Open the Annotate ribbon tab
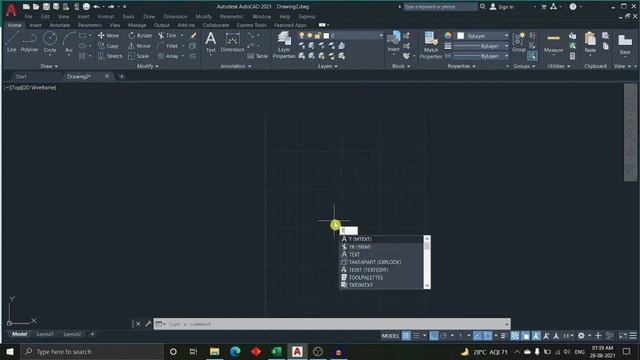Viewport: 640px width, 360px height. click(x=60, y=25)
